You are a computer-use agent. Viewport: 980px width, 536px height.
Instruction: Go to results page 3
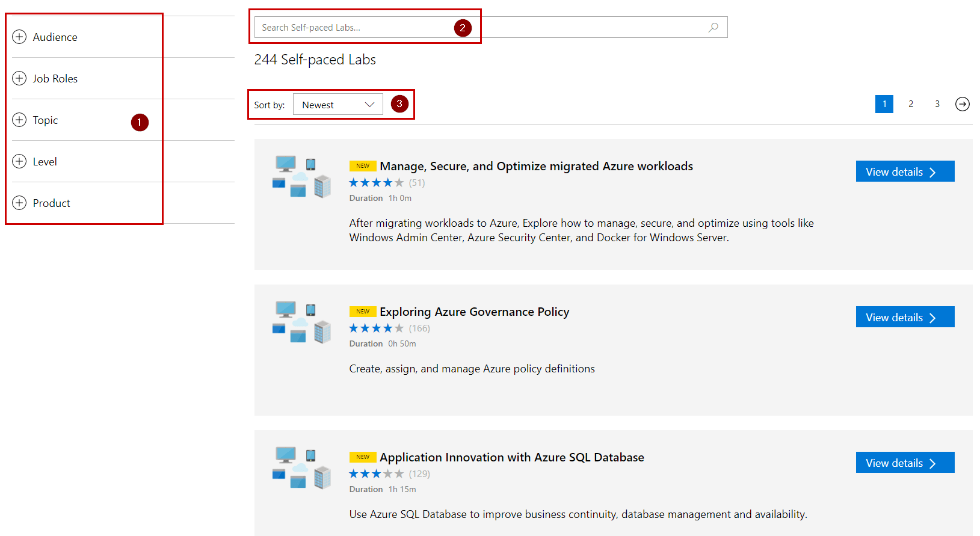[x=937, y=104]
